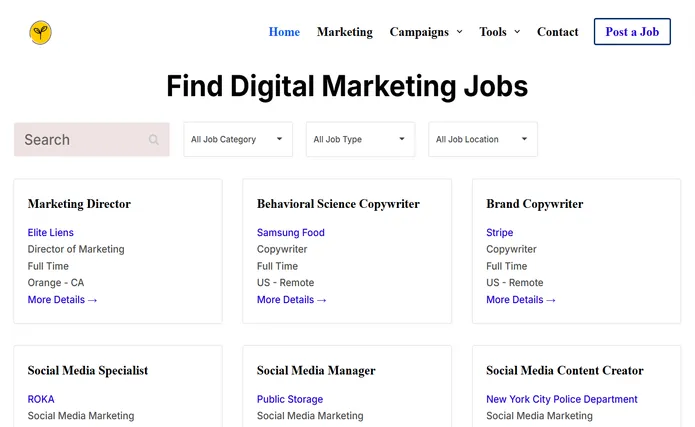Open New York City Police Department link
This screenshot has height=427, width=695.
(x=562, y=399)
